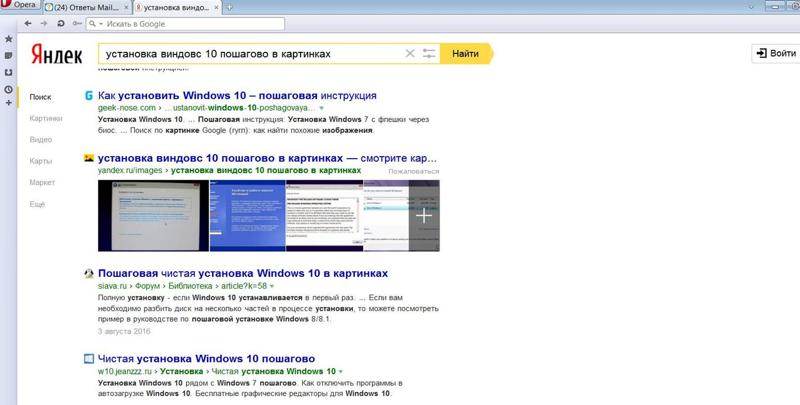Click geek-nose.com favicon icon
Image resolution: width=800 pixels, height=405 pixels.
[89, 95]
